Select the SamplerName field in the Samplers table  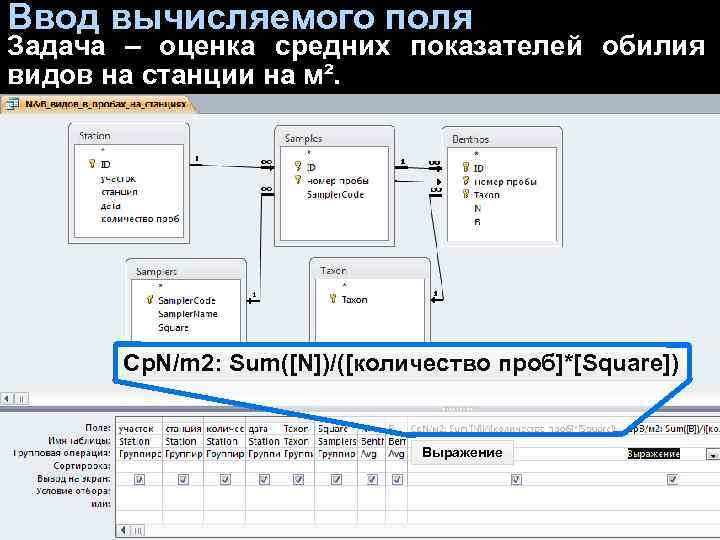[x=186, y=314]
